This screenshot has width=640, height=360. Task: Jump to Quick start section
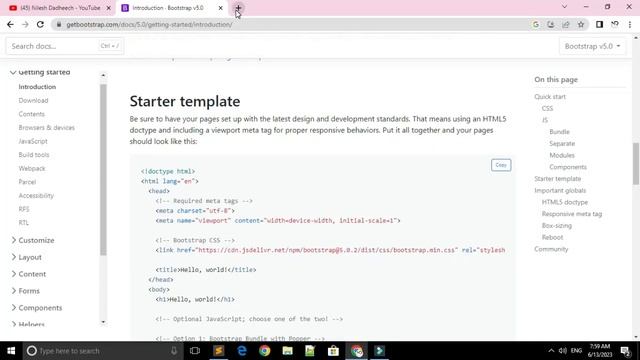tap(550, 97)
